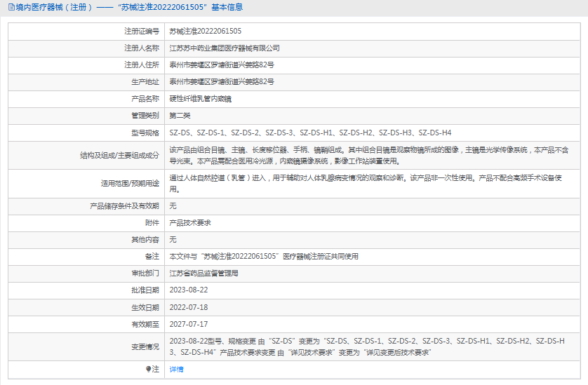Select approval date 2023-08-22

coord(189,290)
